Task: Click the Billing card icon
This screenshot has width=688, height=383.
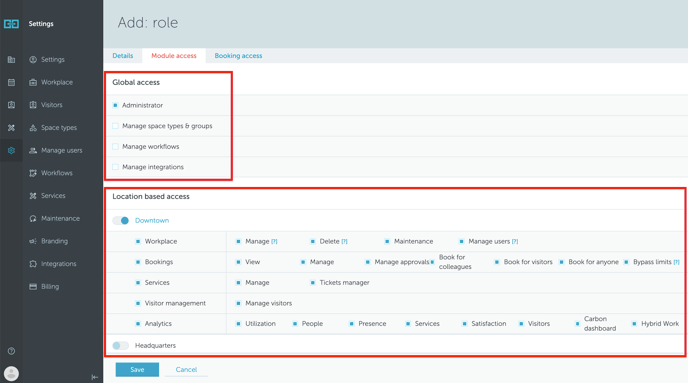Action: (33, 286)
